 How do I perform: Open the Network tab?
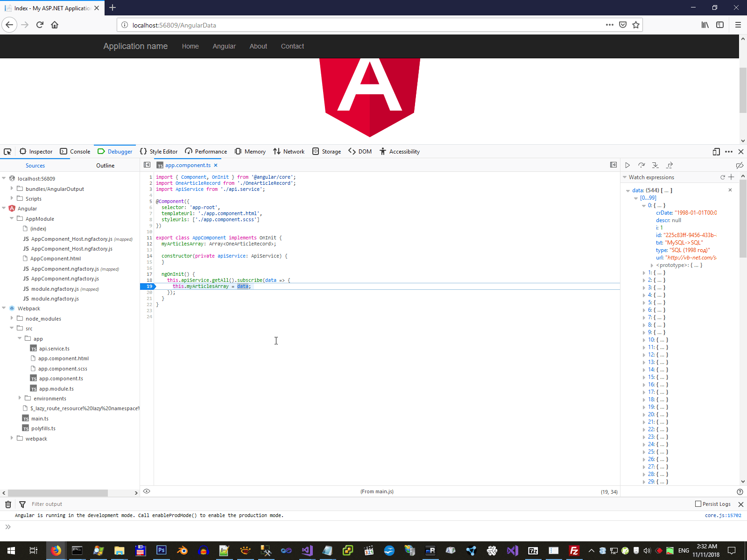pos(289,152)
